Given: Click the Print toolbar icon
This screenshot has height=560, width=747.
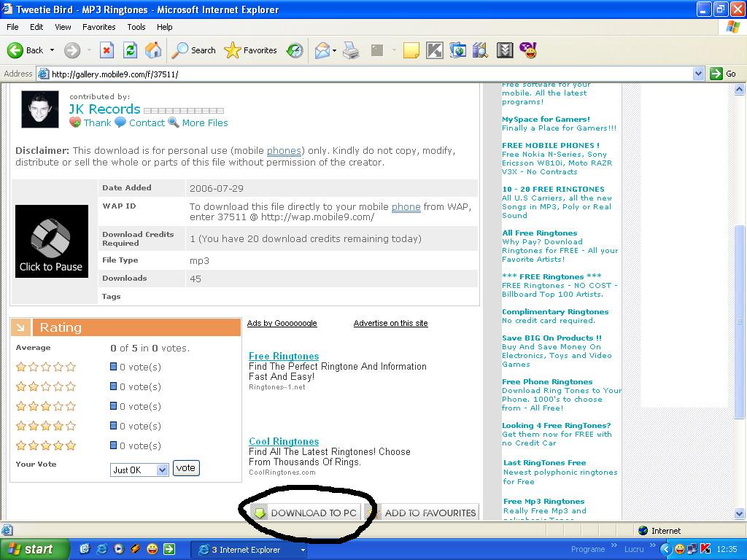Looking at the screenshot, I should click(351, 50).
